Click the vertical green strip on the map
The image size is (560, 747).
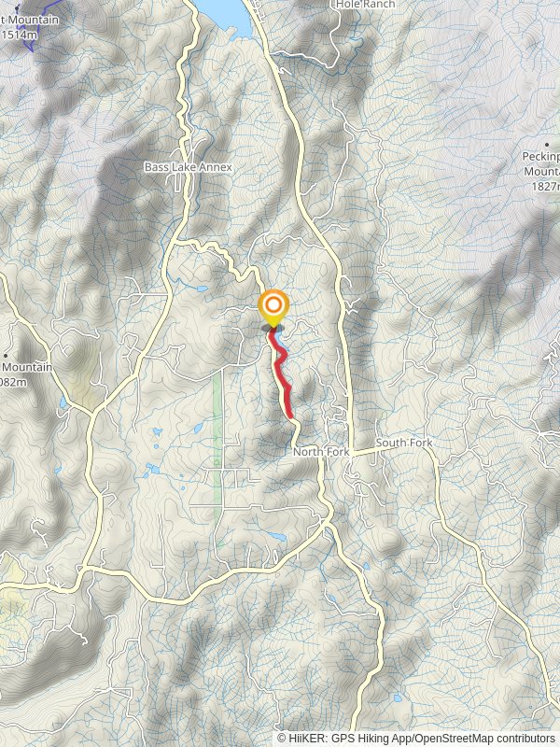[x=217, y=458]
